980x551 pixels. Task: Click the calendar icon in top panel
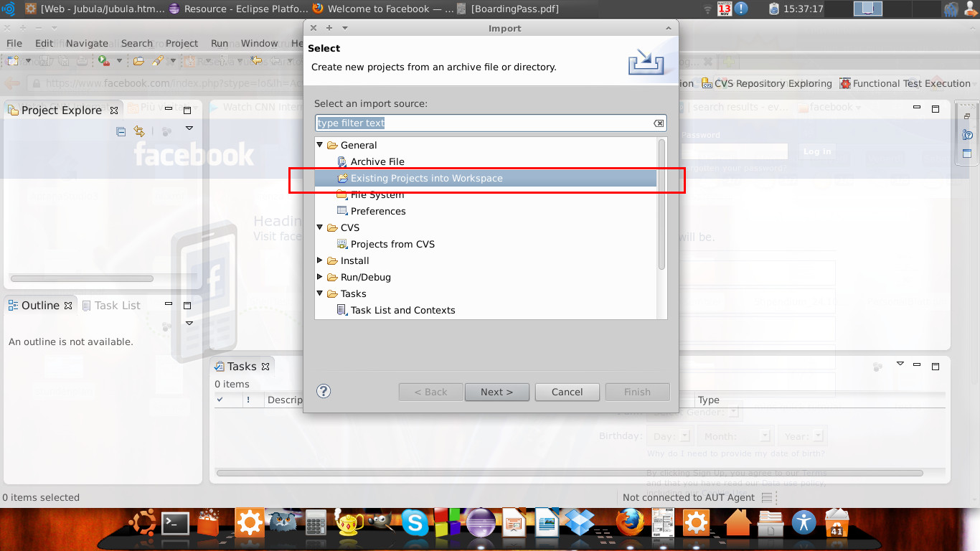click(724, 9)
